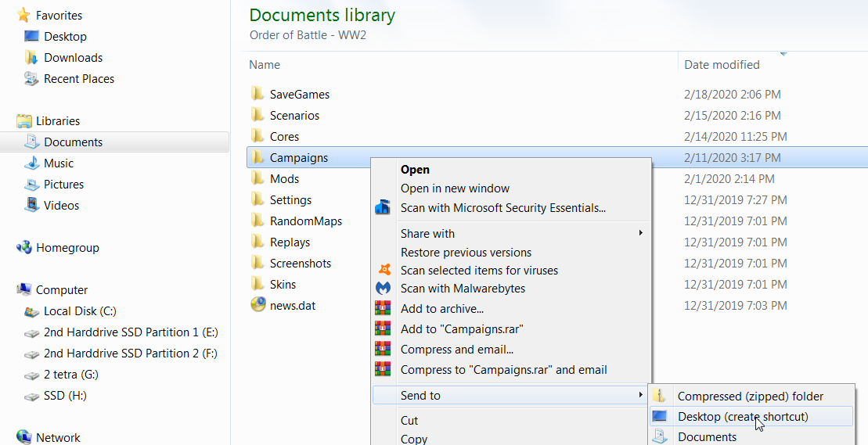Click the Recent Places icon
This screenshot has height=445, width=868.
[x=31, y=78]
